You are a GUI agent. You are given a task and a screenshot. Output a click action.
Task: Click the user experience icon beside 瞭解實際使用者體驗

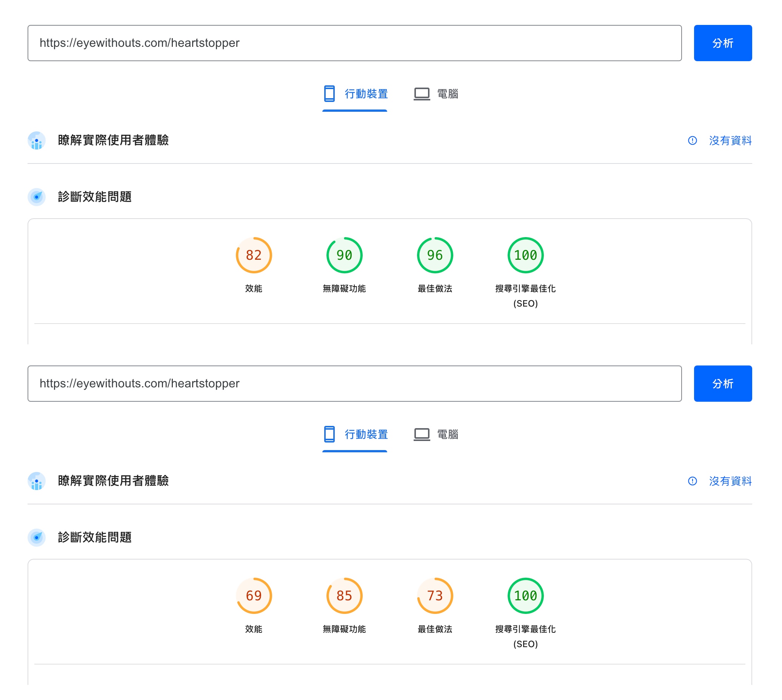click(x=37, y=141)
